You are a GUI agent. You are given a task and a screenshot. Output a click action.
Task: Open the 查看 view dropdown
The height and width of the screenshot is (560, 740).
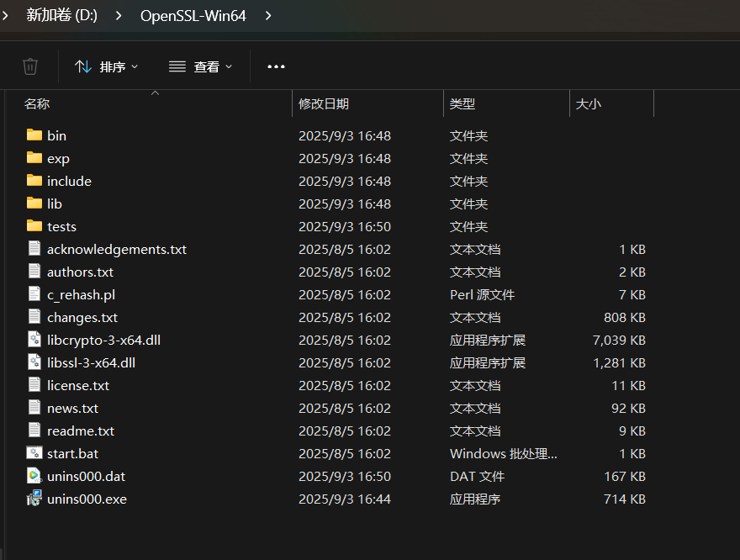coord(201,66)
